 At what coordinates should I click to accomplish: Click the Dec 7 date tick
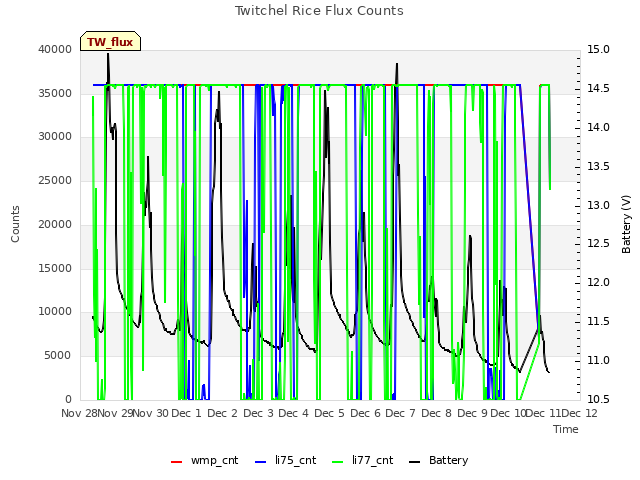(401, 413)
